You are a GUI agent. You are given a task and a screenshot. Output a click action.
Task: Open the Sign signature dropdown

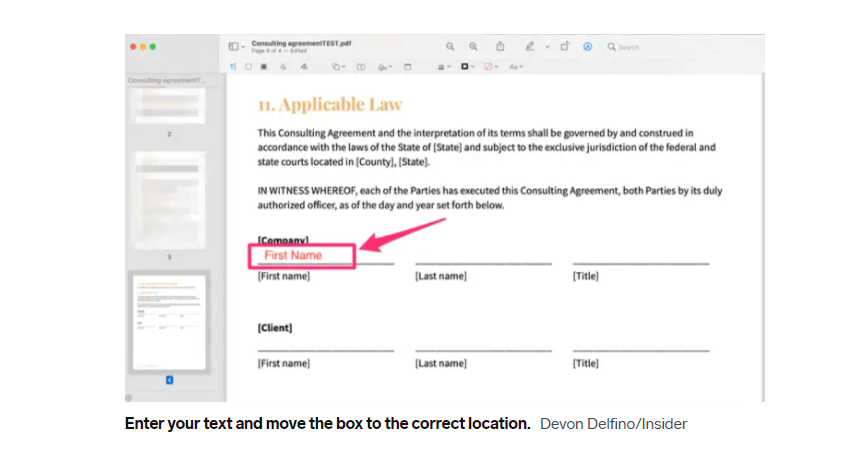tap(385, 67)
